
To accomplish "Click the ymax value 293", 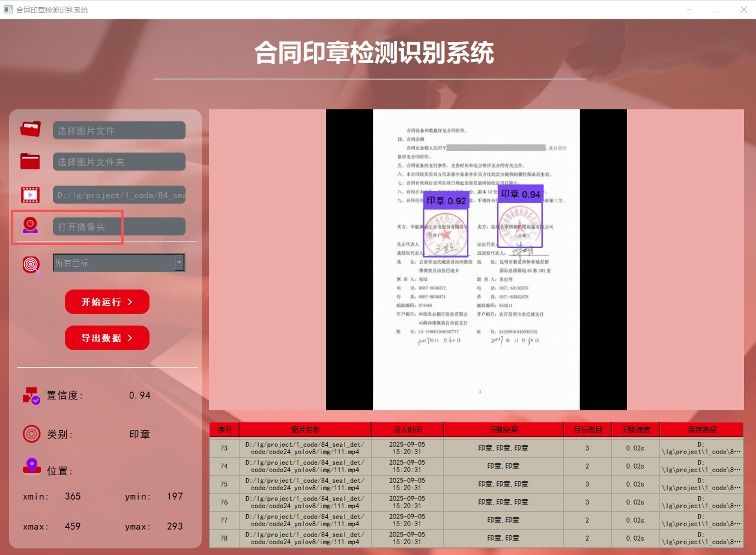I will coord(175,526).
